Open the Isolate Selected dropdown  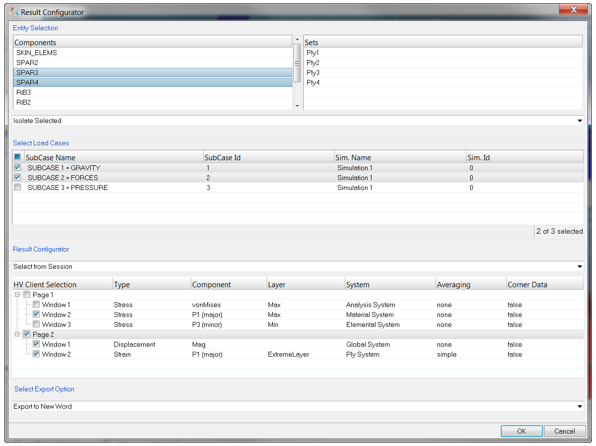pos(298,121)
